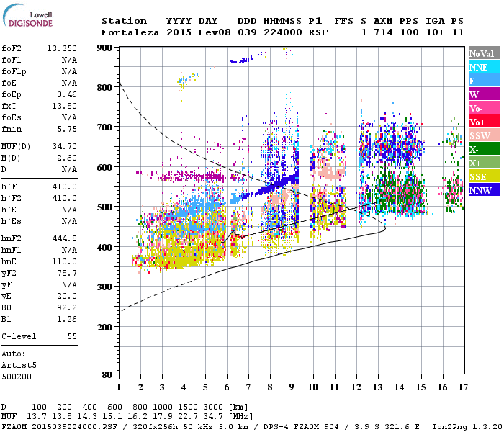This screenshot has height=432, width=504.
Task: Click the 80 km y-axis label
Action: click(107, 375)
